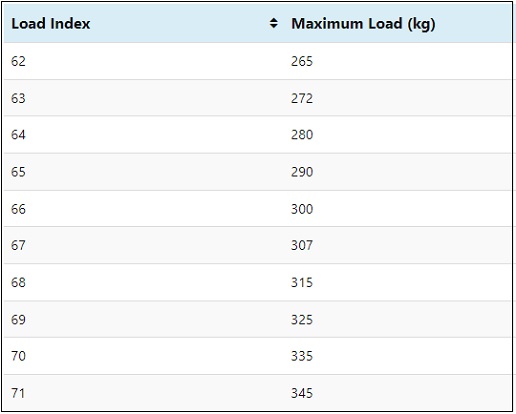Image resolution: width=516 pixels, height=414 pixels.
Task: Click the 265 maximum load value
Action: (302, 61)
